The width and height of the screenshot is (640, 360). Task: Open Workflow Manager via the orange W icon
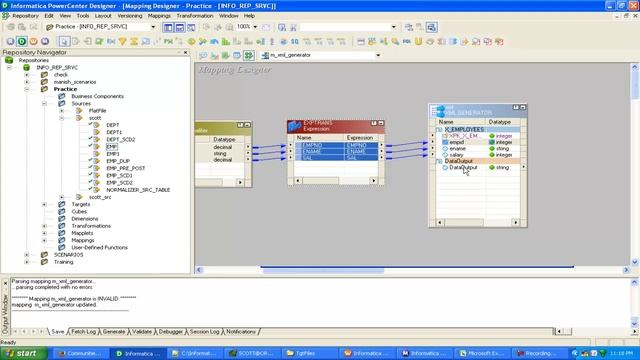click(33, 41)
